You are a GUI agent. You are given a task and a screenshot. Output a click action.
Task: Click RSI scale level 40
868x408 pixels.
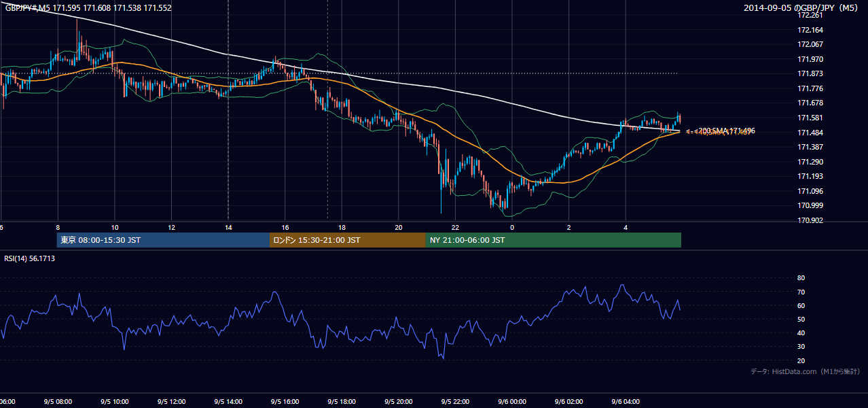pyautogui.click(x=801, y=333)
